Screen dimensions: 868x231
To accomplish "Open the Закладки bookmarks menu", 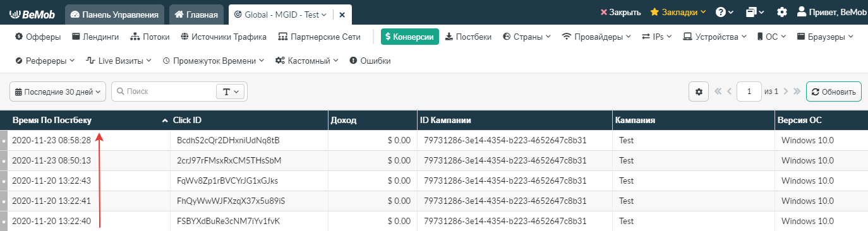I will pyautogui.click(x=678, y=12).
